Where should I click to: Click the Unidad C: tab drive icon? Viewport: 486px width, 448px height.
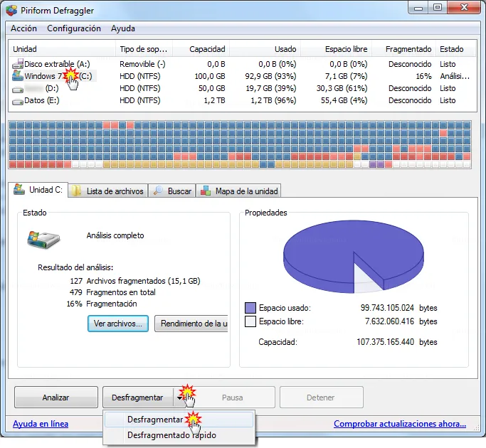click(19, 189)
